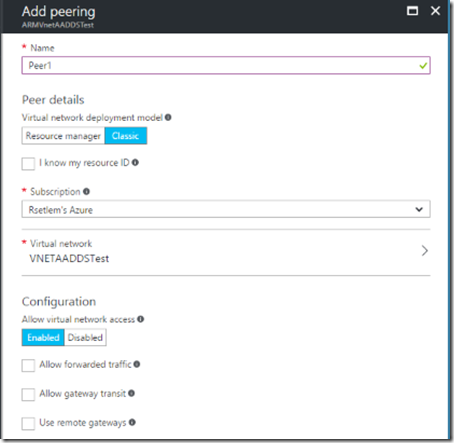Set virtual network access to Enabled
The height and width of the screenshot is (443, 454).
click(x=43, y=337)
